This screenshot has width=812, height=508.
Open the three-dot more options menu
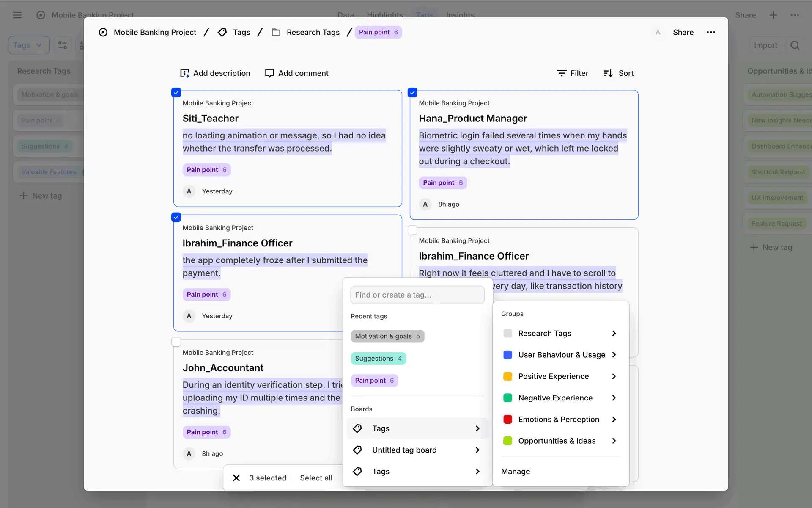(711, 32)
